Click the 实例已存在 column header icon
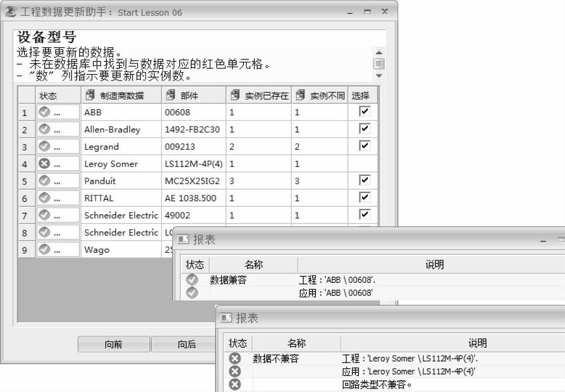 click(x=235, y=95)
